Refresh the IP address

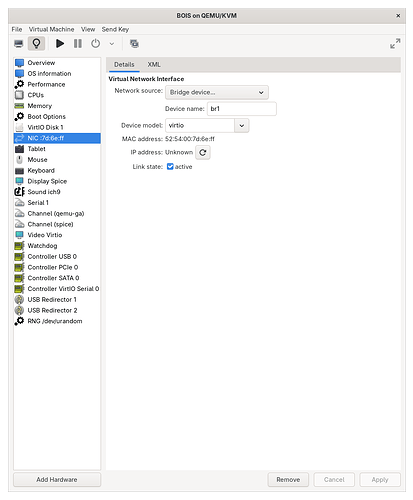203,152
